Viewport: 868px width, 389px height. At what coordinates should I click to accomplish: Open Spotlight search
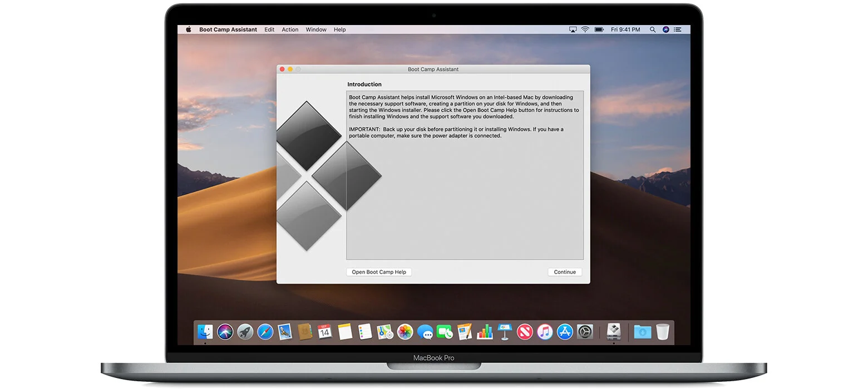652,29
